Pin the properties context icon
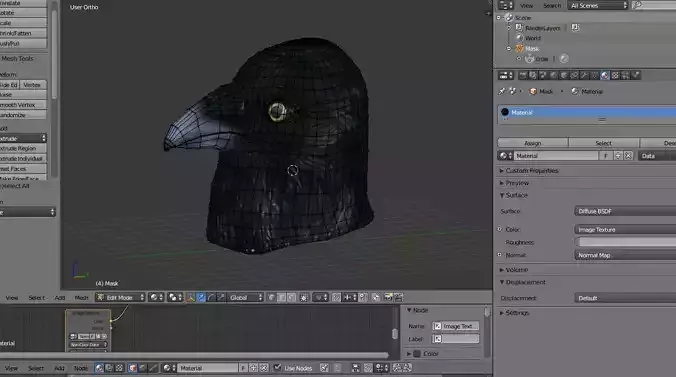 (501, 91)
